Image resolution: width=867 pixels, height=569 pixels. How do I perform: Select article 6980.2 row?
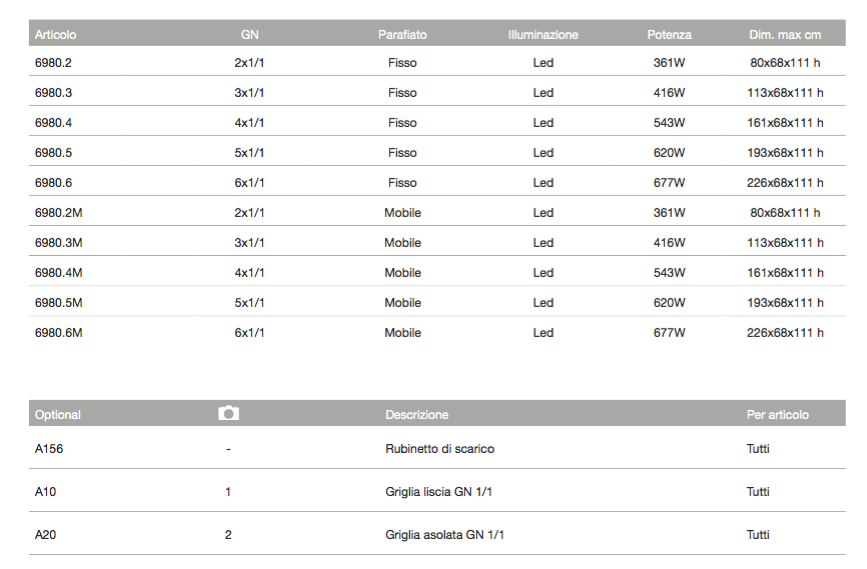pos(437,62)
